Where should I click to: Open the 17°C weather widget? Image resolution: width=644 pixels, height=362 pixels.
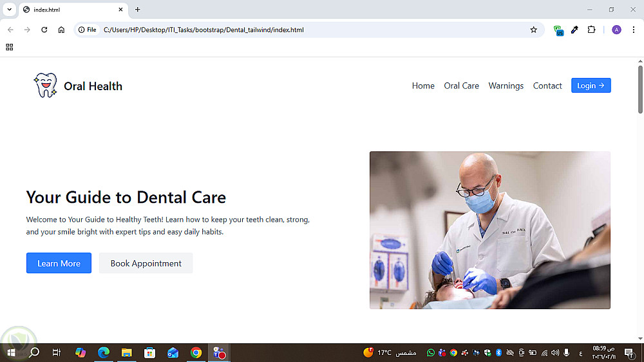[390, 352]
